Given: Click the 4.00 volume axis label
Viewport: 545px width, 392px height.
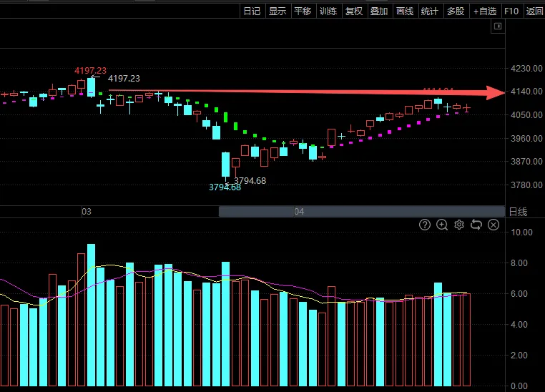Looking at the screenshot, I should (x=519, y=325).
